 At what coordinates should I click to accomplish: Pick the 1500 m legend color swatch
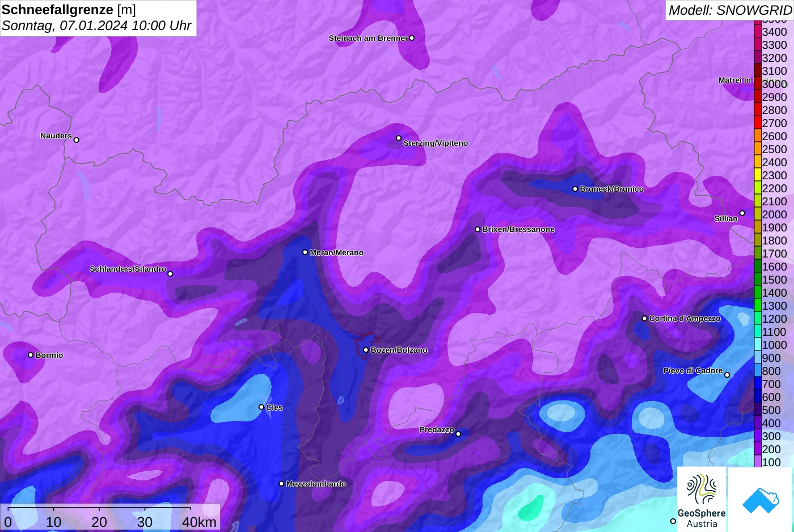tap(757, 280)
